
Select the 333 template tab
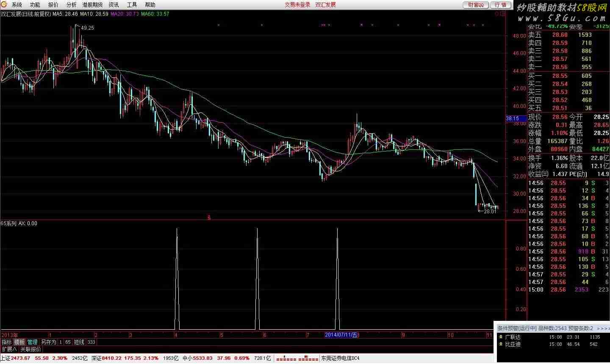[91, 342]
